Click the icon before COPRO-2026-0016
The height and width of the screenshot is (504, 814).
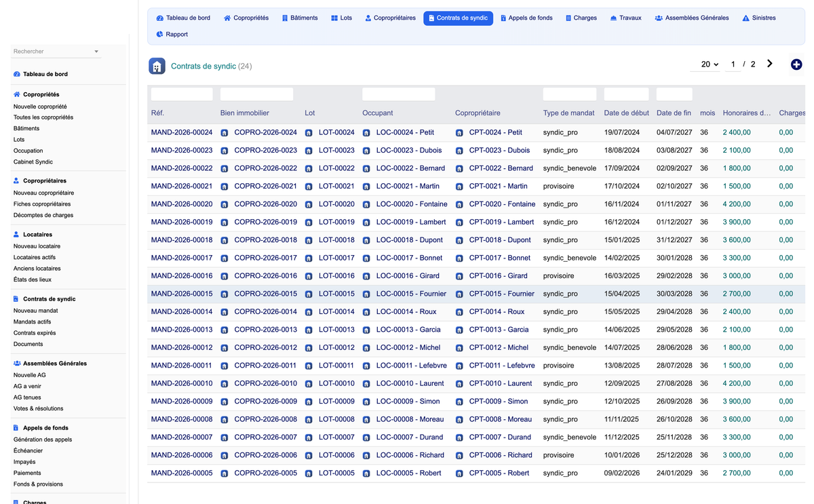225,277
